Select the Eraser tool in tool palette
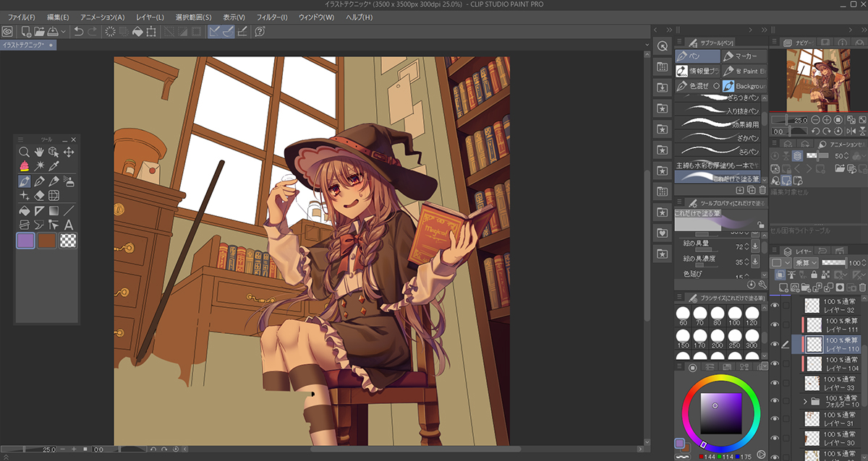Image resolution: width=868 pixels, height=461 pixels. 39,196
